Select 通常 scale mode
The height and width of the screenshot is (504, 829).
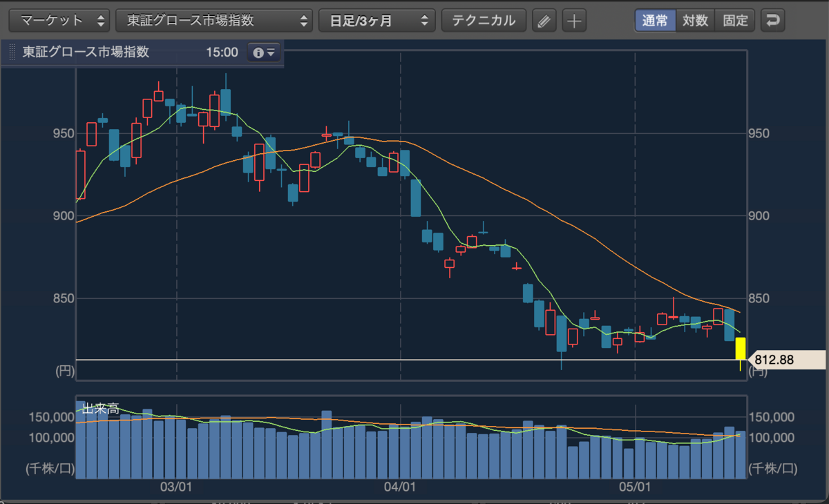[x=655, y=21]
